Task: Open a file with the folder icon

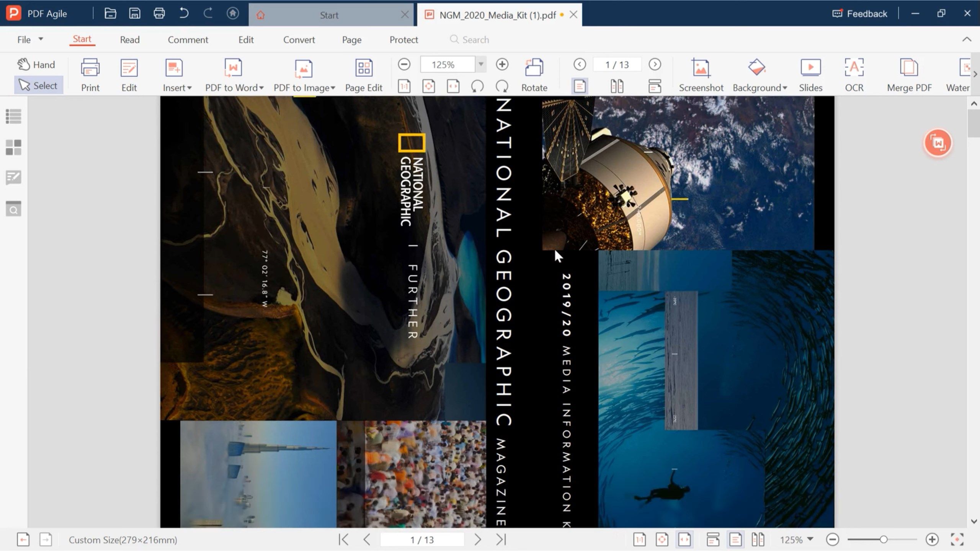Action: (x=110, y=14)
